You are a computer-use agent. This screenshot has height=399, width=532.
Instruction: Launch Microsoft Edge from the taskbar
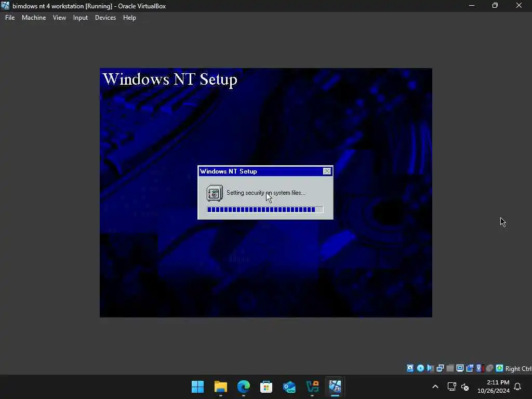(x=244, y=387)
